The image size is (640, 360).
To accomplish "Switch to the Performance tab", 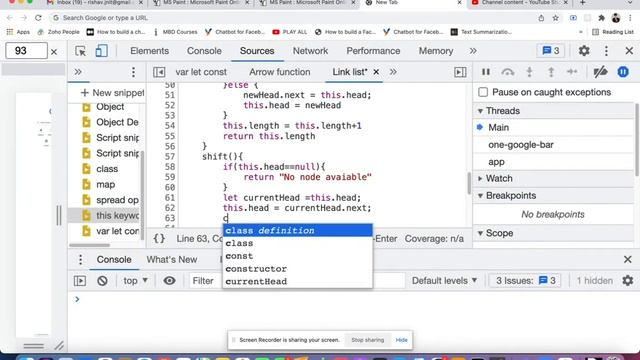I will 373,51.
